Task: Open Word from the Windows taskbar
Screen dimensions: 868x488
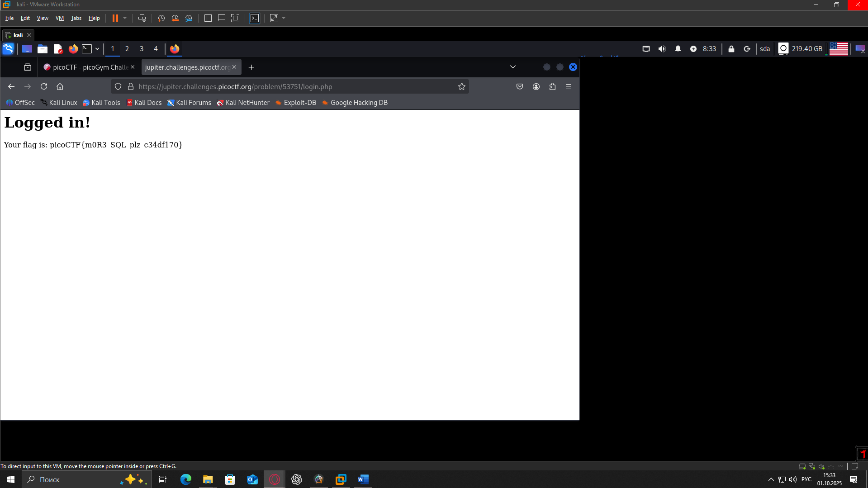Action: coord(363,479)
